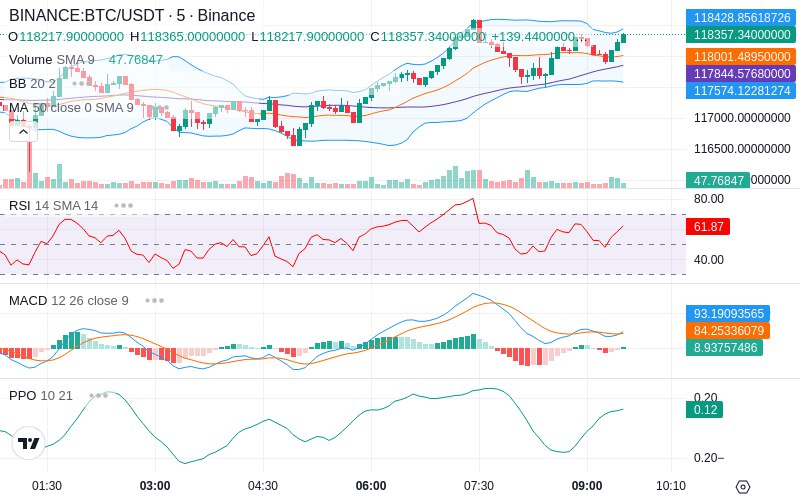This screenshot has width=800, height=500.
Task: Open the TradingView logo link
Action: coord(29,443)
